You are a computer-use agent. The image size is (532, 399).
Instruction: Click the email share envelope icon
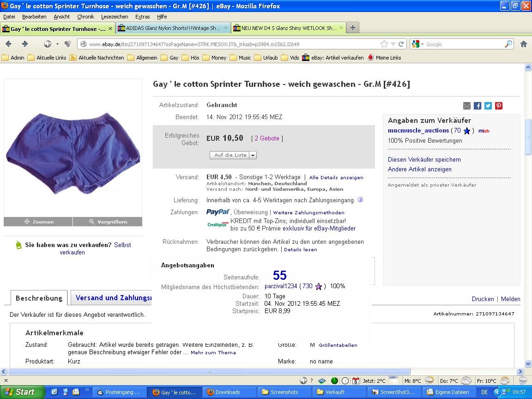[x=467, y=106]
